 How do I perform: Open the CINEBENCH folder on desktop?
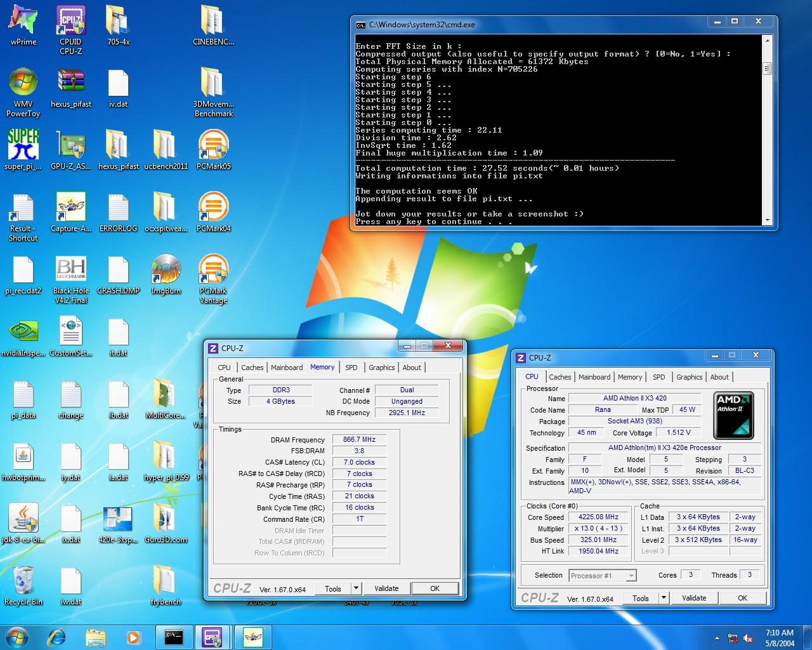point(213,25)
